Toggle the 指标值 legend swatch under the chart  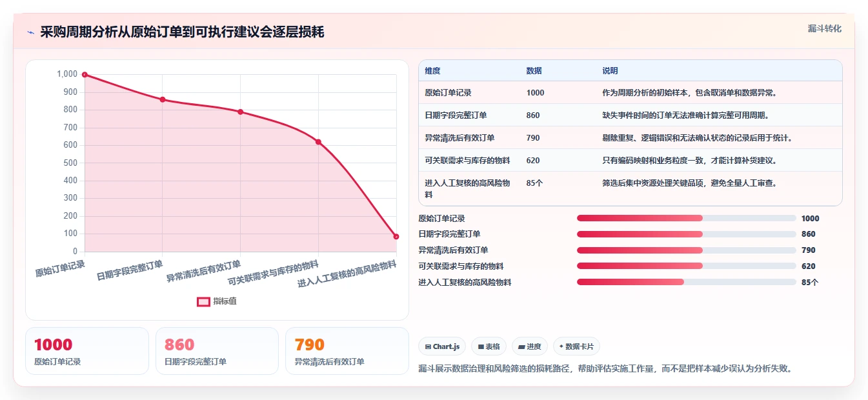pyautogui.click(x=203, y=301)
